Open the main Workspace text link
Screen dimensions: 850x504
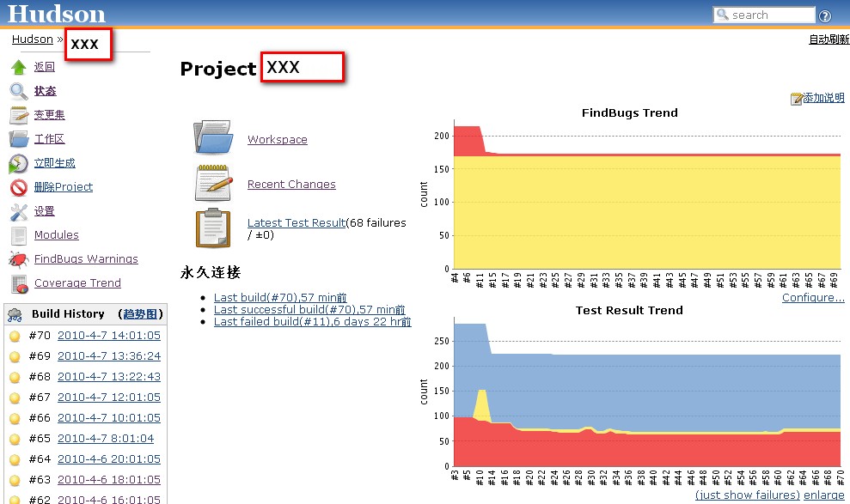click(278, 139)
